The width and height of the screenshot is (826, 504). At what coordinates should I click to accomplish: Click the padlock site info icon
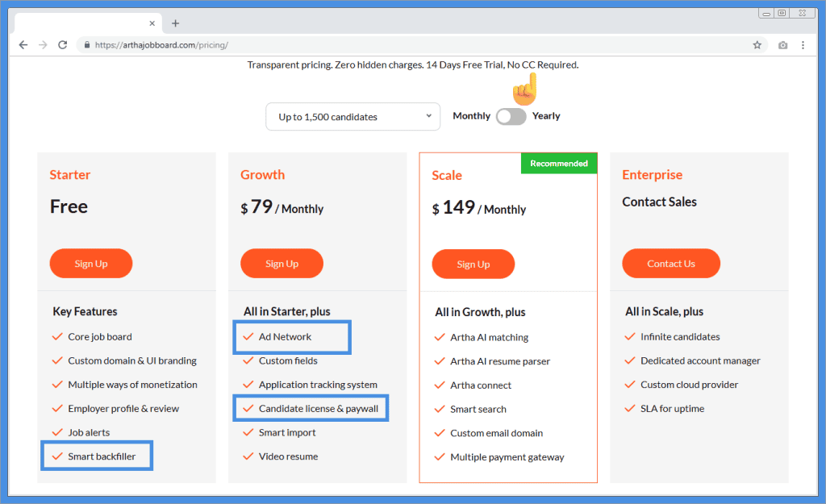point(87,45)
